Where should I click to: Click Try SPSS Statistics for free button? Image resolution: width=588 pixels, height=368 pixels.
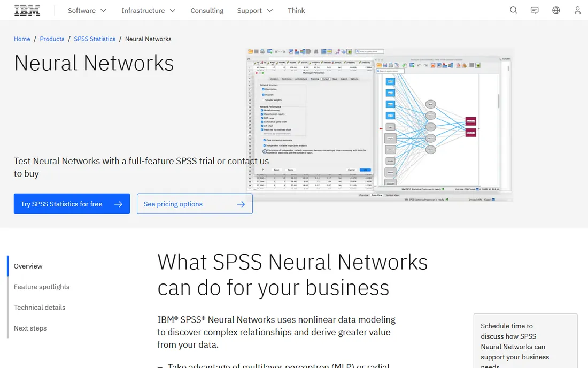point(72,204)
